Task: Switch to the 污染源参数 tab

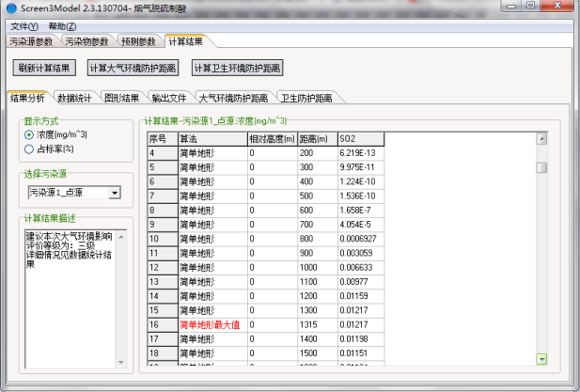Action: pyautogui.click(x=31, y=41)
